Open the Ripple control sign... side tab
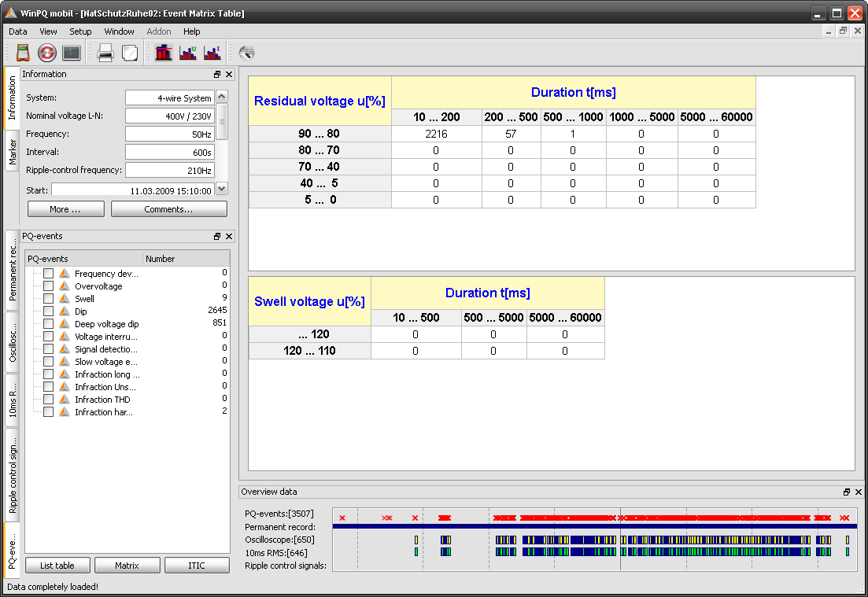Screen dimensions: 868x597 pyautogui.click(x=12, y=475)
